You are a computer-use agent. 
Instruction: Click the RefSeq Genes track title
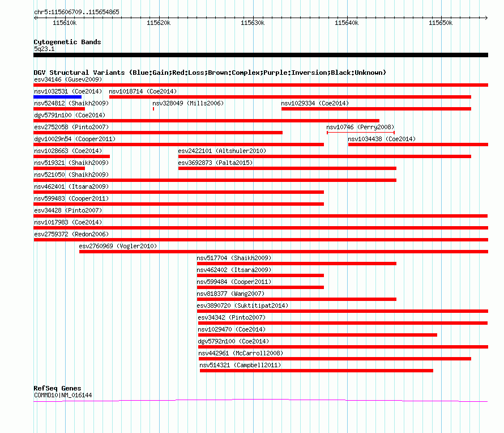[57, 388]
